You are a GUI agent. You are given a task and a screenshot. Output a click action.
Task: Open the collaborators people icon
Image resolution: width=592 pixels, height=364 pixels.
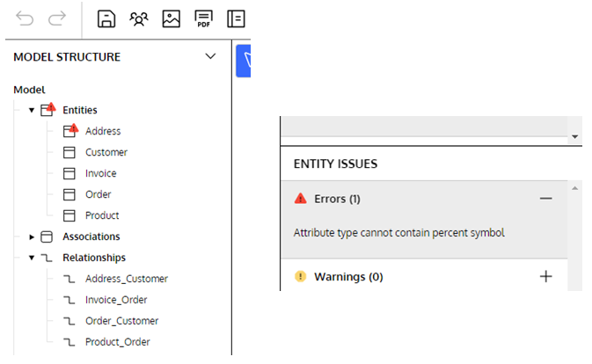pos(139,18)
